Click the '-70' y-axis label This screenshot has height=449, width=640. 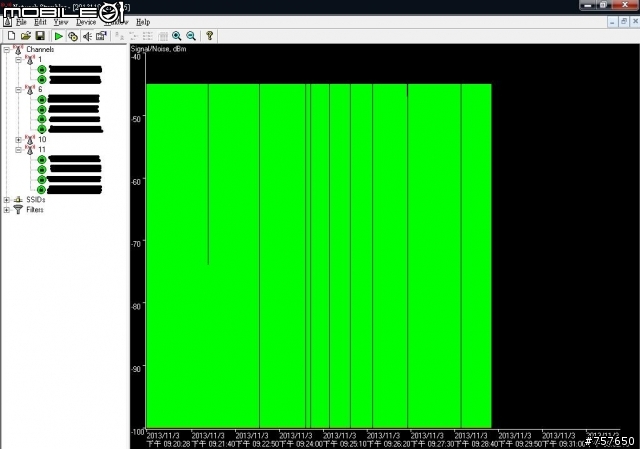click(136, 244)
